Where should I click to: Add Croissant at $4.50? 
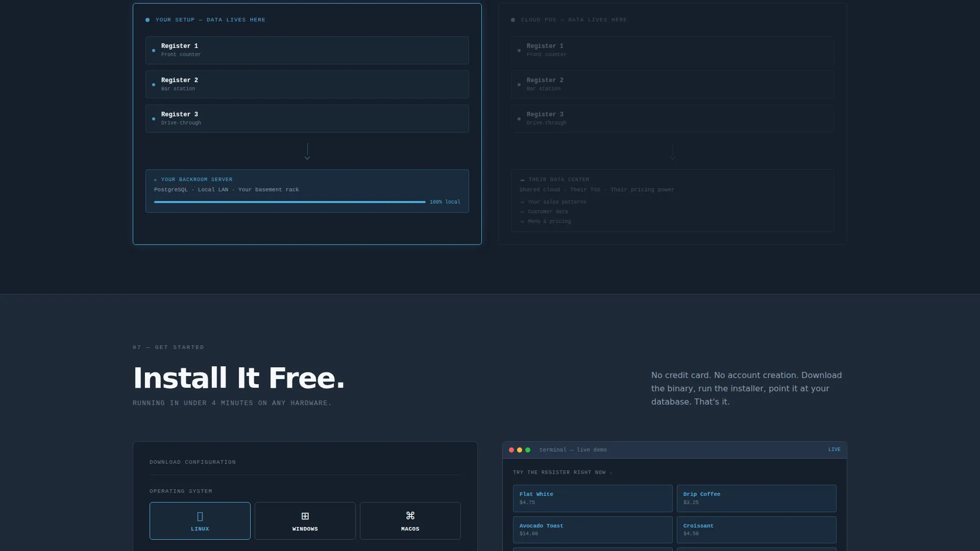756,530
